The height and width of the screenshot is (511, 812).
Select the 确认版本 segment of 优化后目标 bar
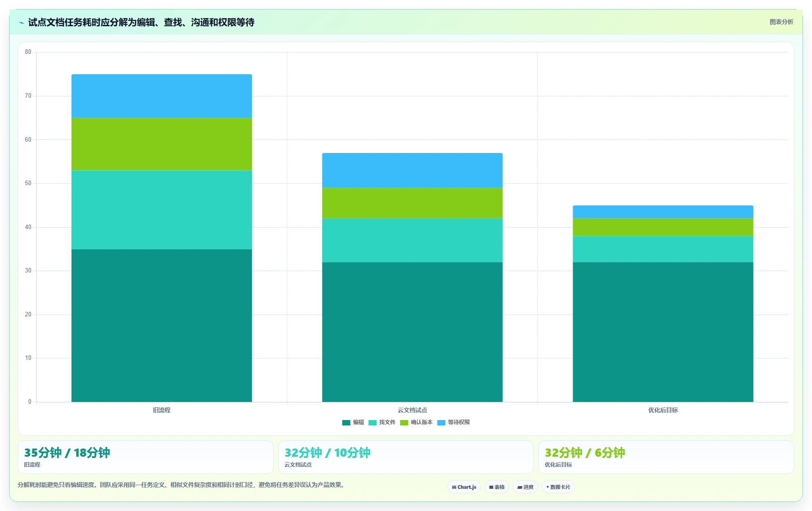(663, 227)
